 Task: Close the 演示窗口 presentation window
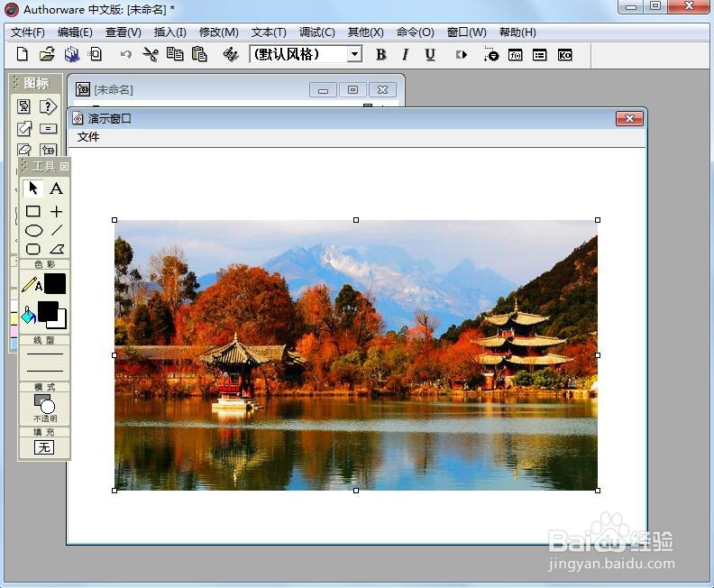click(629, 119)
